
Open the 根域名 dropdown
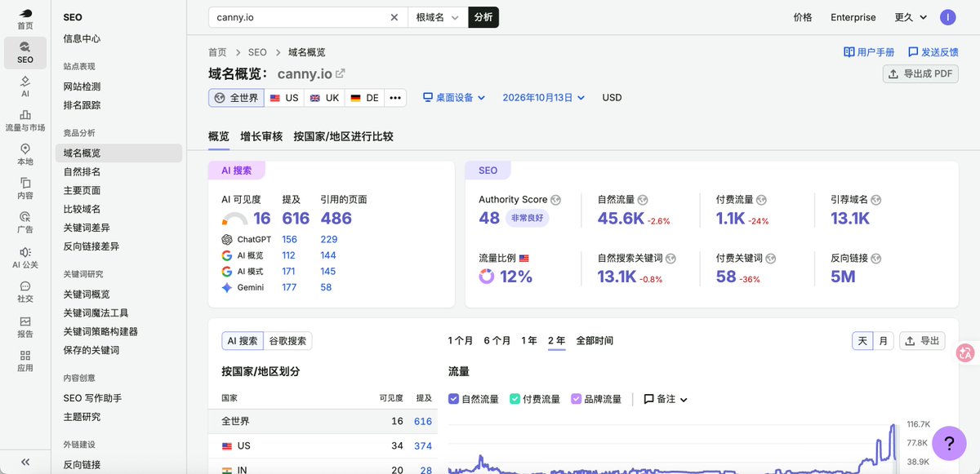438,17
